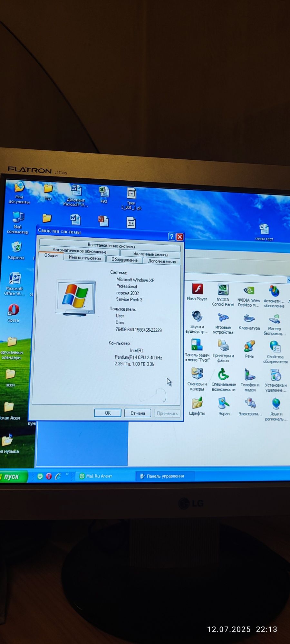Screen dimensions: 290x644
Task: Open Речь speech settings item
Action: [x=249, y=350]
